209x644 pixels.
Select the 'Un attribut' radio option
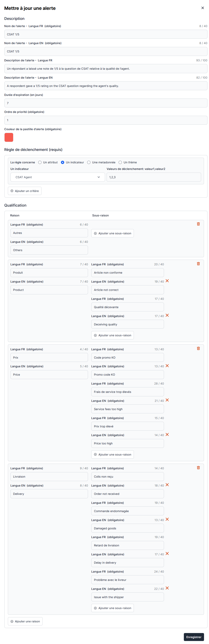tap(40, 162)
